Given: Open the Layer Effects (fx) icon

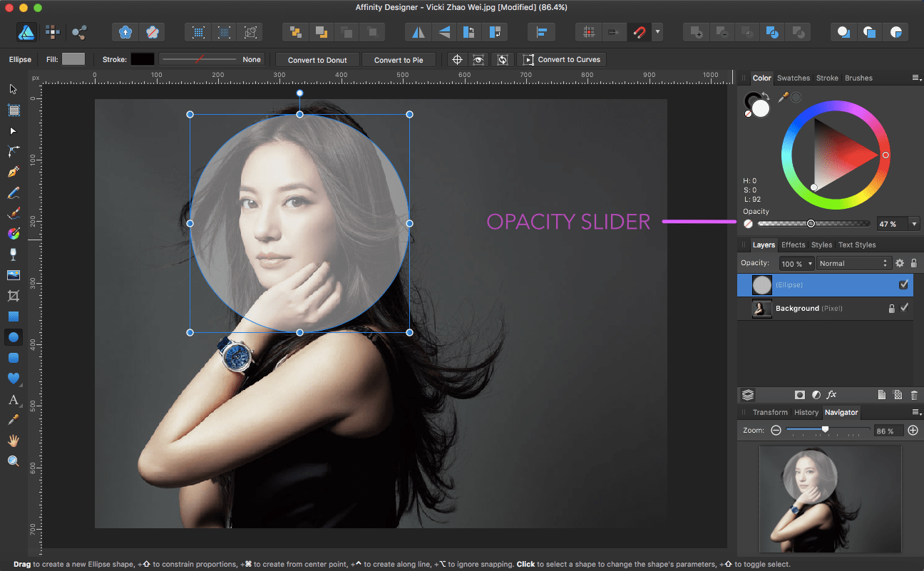Looking at the screenshot, I should coord(832,394).
